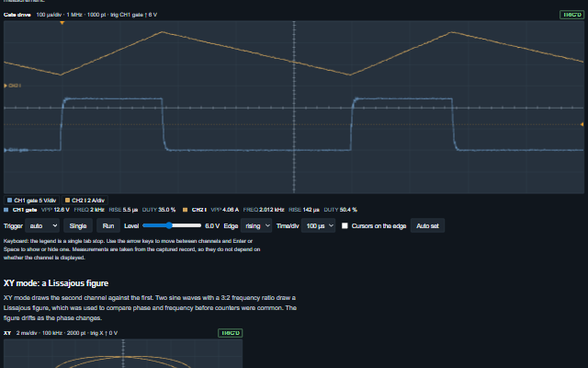Click the CH2 VPP 4.08 A measurement
Viewport: 588px width, 368px height.
[x=224, y=210]
